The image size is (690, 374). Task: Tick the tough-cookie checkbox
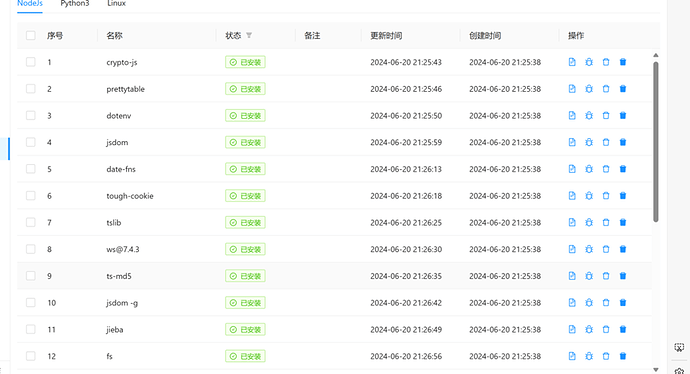30,196
